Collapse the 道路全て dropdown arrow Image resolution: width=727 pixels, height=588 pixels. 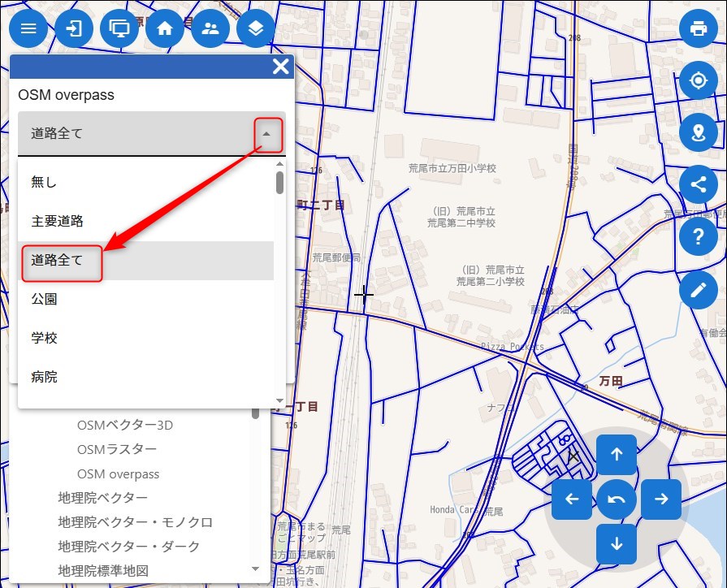click(x=267, y=135)
